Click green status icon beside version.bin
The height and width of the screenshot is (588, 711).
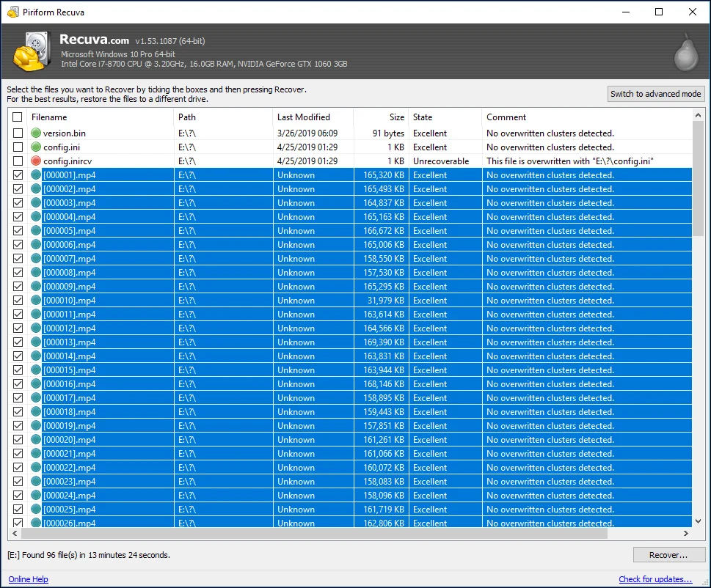36,133
